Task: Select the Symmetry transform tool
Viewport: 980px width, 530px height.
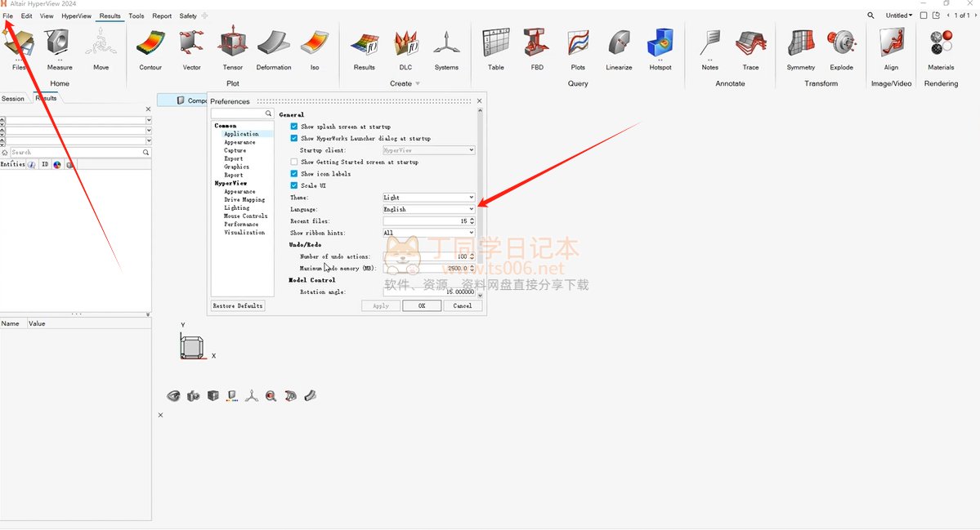Action: pyautogui.click(x=801, y=49)
